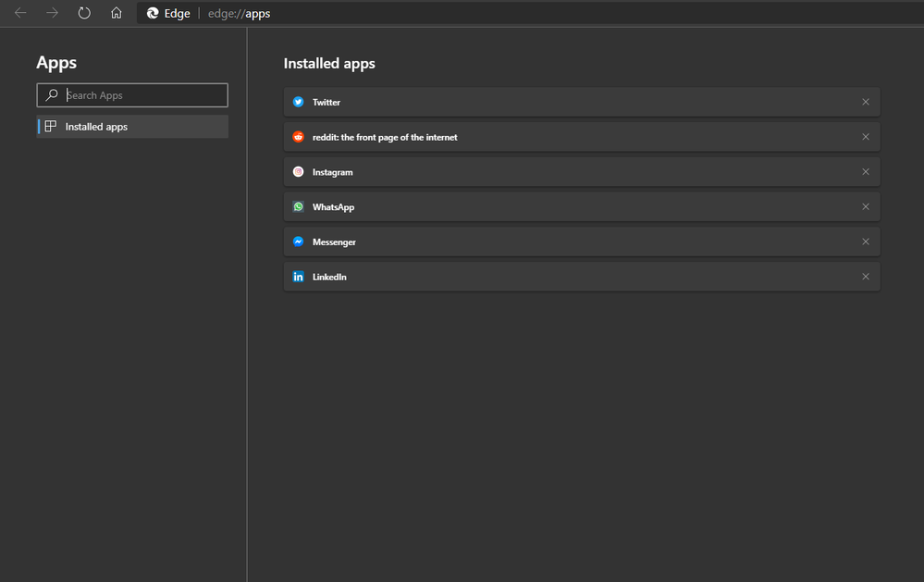Image resolution: width=924 pixels, height=582 pixels.
Task: Remove the Instagram app
Action: (x=866, y=172)
